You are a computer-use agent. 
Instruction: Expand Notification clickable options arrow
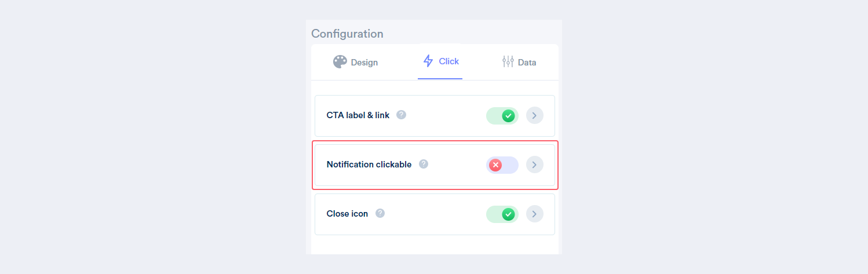(x=534, y=165)
